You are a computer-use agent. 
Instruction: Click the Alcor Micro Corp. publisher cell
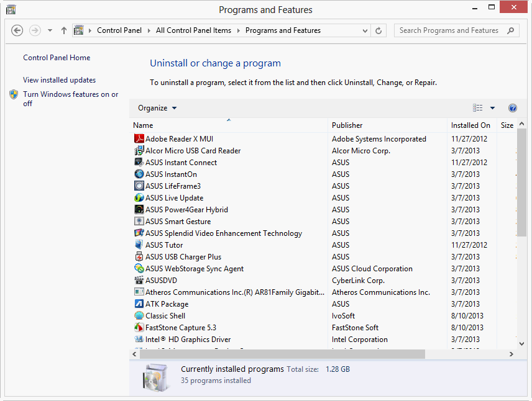(361, 151)
